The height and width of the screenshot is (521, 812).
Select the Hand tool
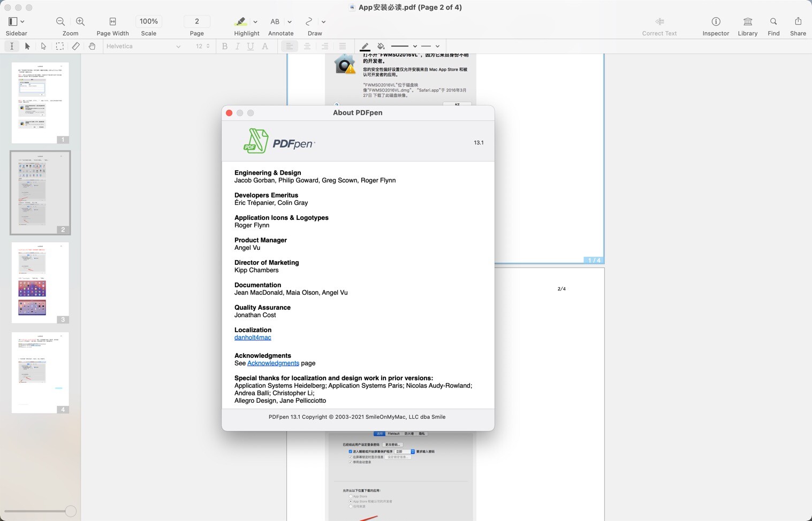click(92, 46)
